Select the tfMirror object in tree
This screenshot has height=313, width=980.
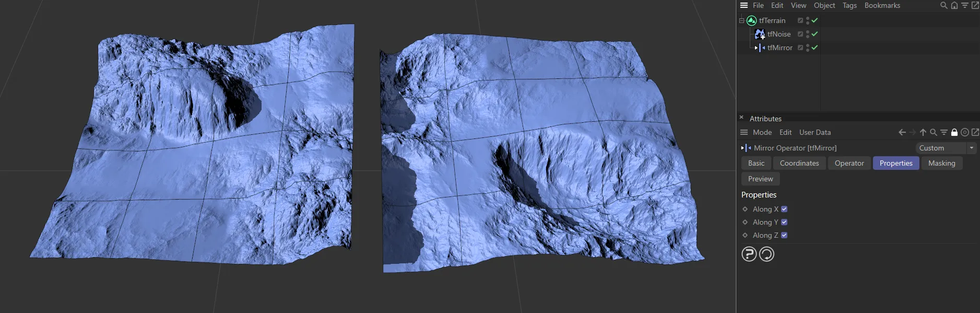pos(780,48)
